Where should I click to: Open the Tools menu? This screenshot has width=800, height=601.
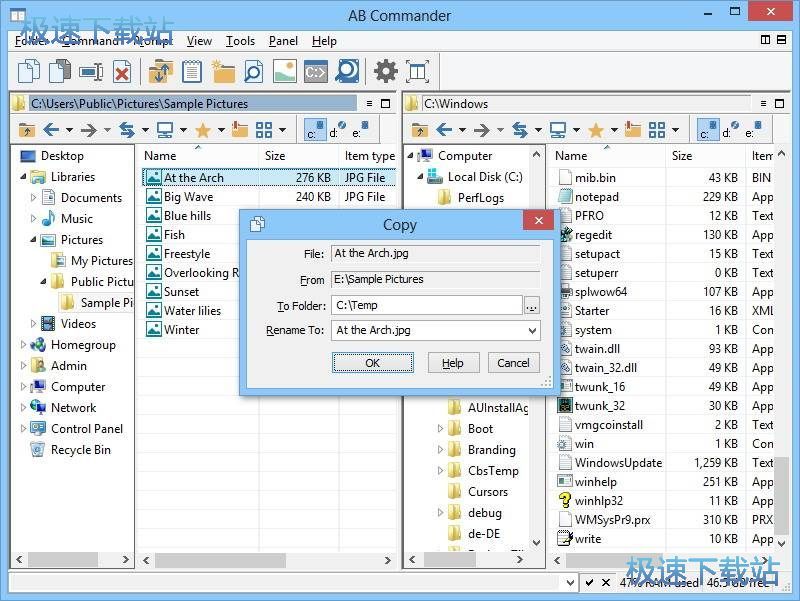coord(240,41)
